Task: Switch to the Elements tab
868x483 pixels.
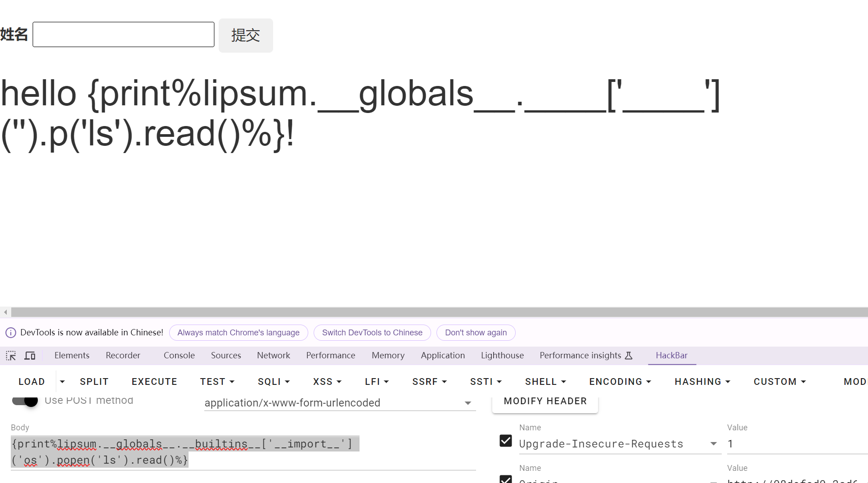Action: click(x=72, y=356)
